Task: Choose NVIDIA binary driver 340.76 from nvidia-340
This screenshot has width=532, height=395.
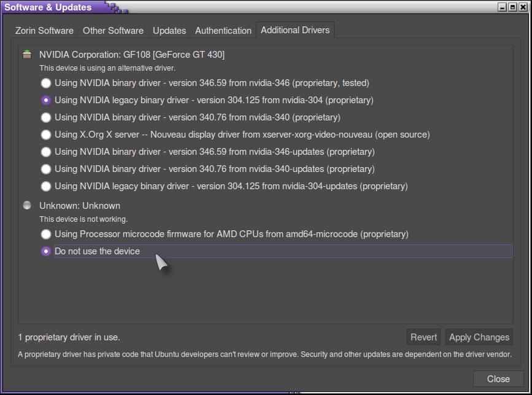Action: 46,117
